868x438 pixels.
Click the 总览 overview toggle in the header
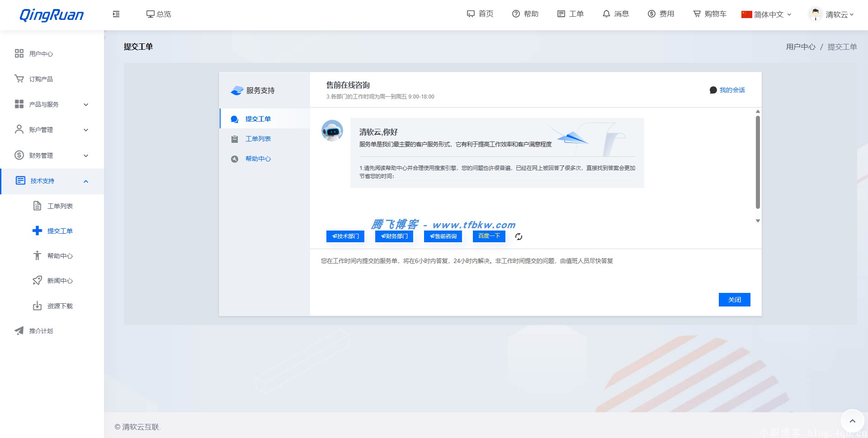pyautogui.click(x=159, y=14)
